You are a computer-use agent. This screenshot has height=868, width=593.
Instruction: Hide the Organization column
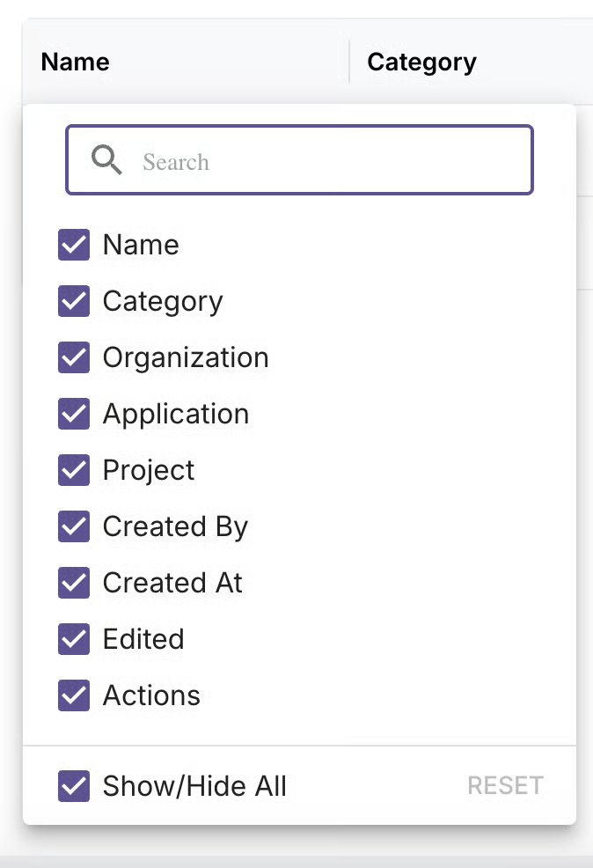74,357
